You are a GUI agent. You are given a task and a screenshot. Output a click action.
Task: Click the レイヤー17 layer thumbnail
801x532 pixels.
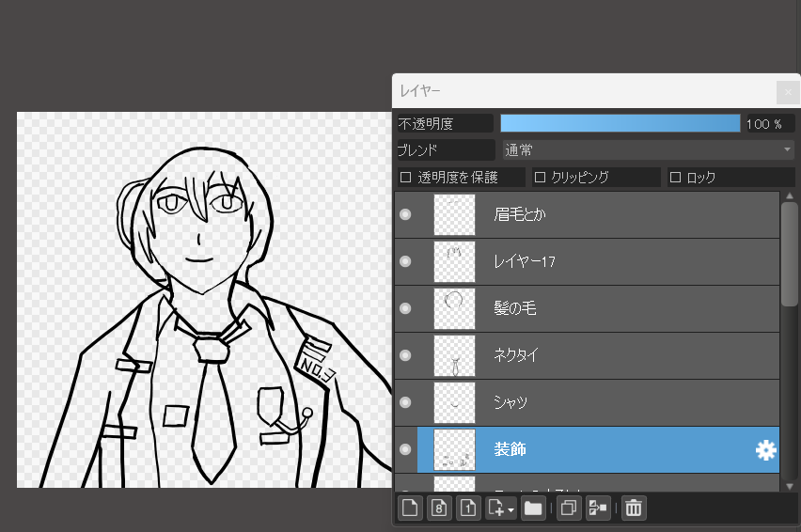455,261
